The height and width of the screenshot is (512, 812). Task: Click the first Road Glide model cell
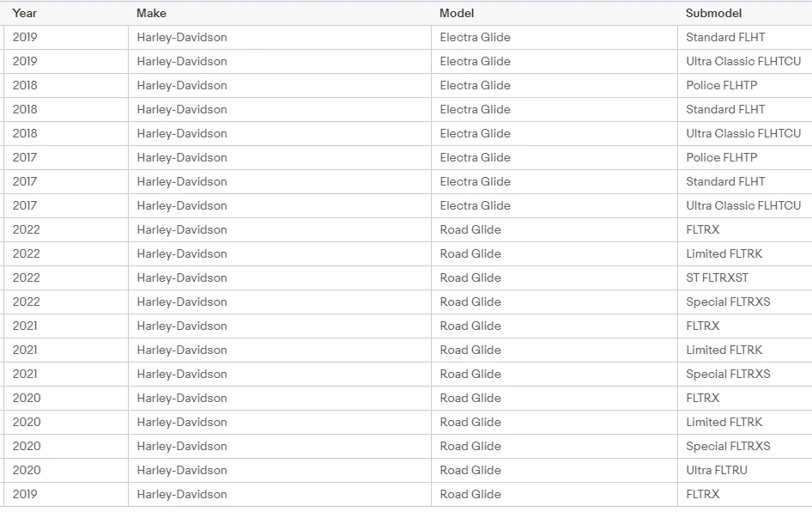point(554,229)
